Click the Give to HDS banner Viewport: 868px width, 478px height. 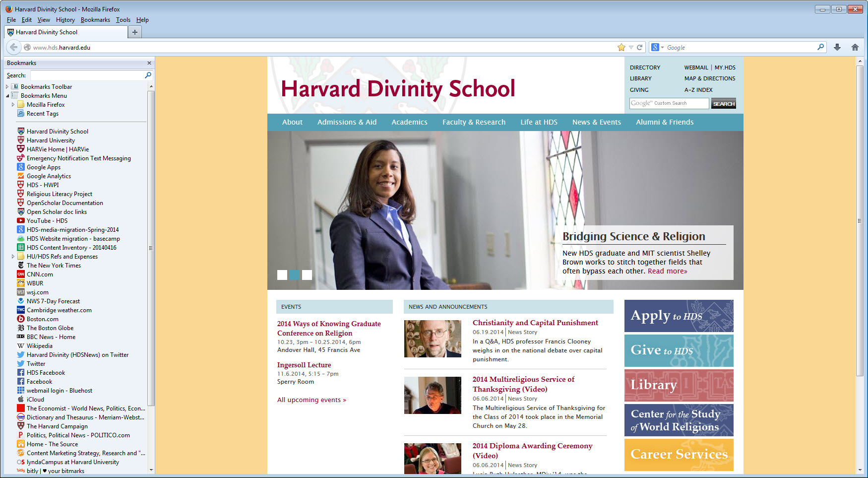click(679, 350)
